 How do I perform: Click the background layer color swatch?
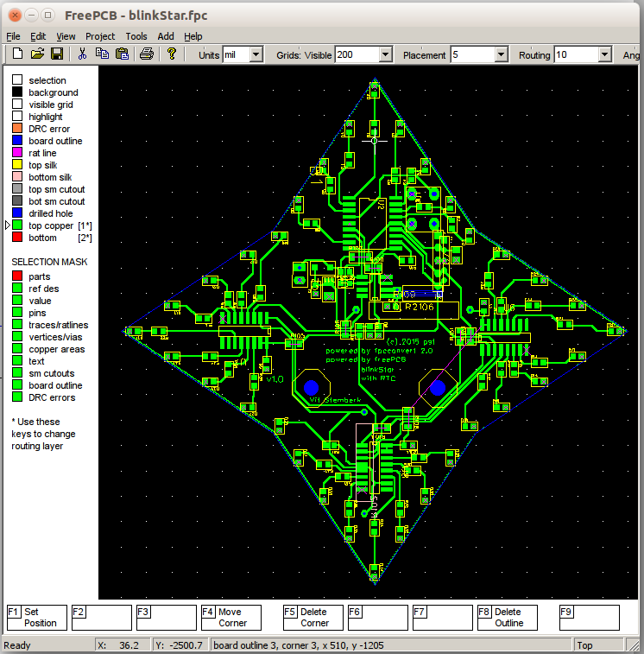pyautogui.click(x=17, y=92)
